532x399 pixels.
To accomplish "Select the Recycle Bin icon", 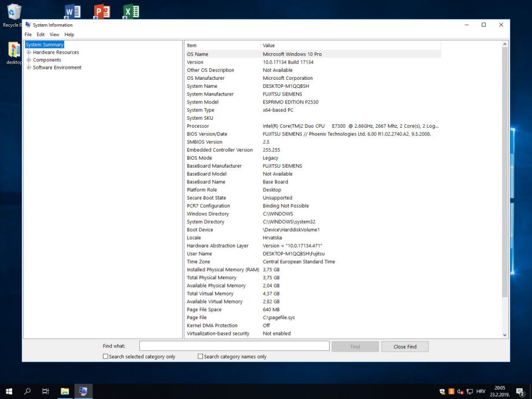I will click(x=12, y=14).
